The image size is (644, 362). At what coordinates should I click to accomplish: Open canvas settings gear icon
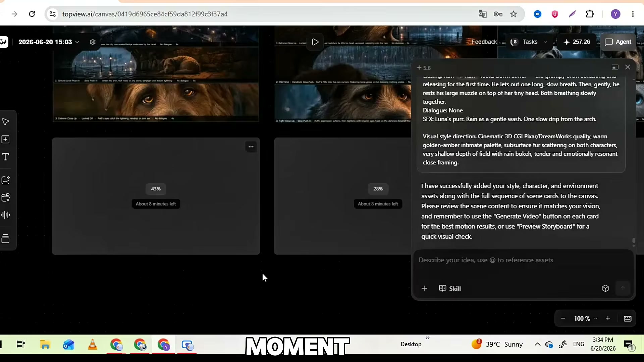pyautogui.click(x=93, y=42)
